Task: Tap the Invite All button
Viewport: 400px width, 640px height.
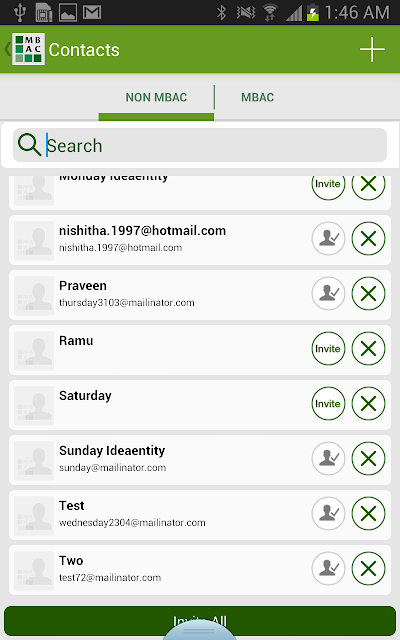Action: coord(200,621)
